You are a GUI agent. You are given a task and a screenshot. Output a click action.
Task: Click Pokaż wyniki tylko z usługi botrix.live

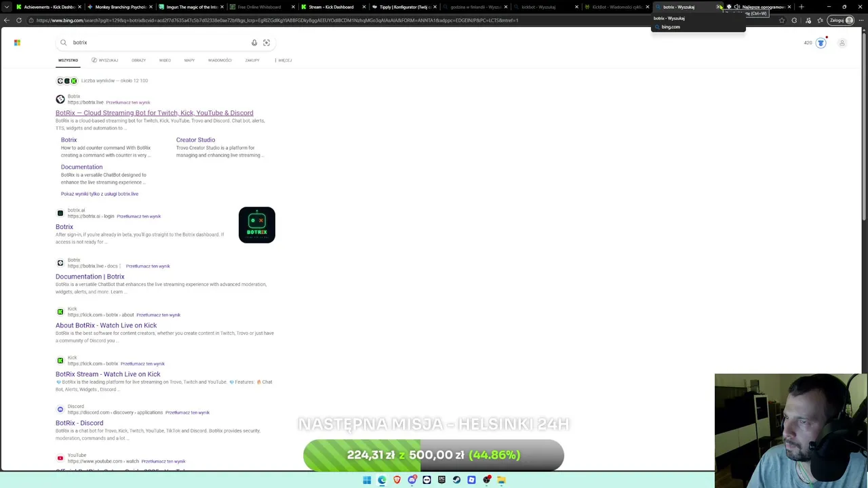[x=100, y=194]
